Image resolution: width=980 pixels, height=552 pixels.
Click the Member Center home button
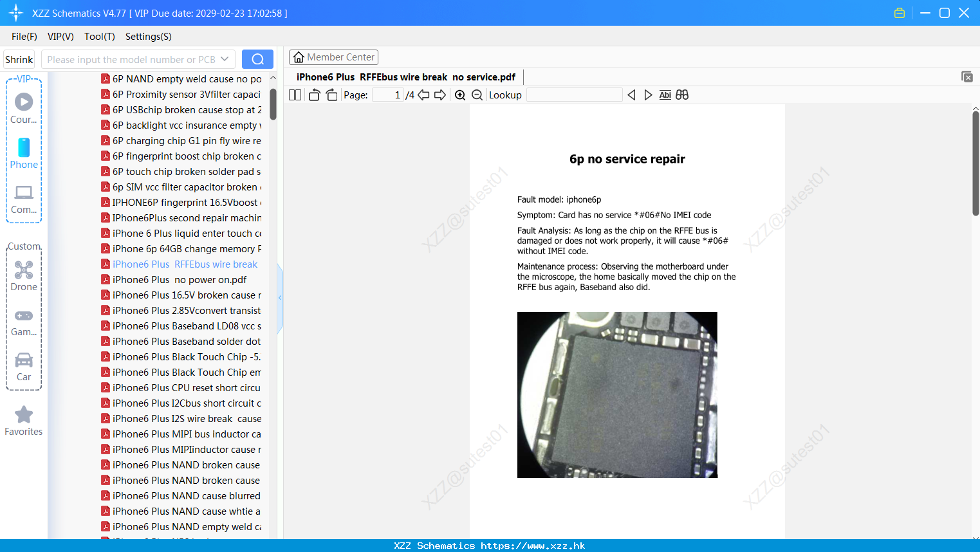333,57
